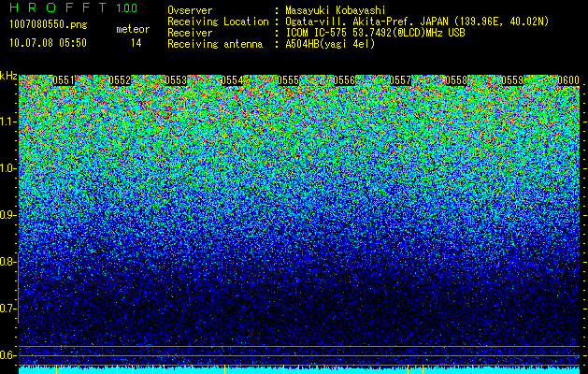Click the 0557 time marker

pos(400,80)
